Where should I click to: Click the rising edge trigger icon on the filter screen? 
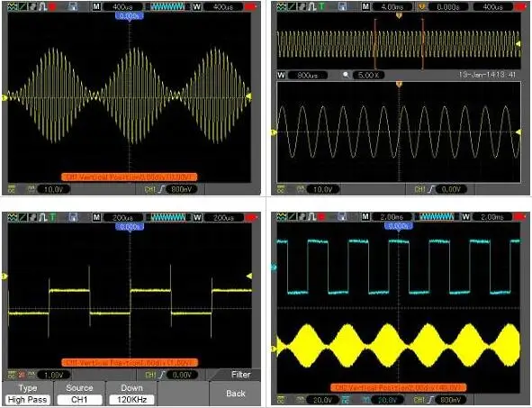(162, 375)
